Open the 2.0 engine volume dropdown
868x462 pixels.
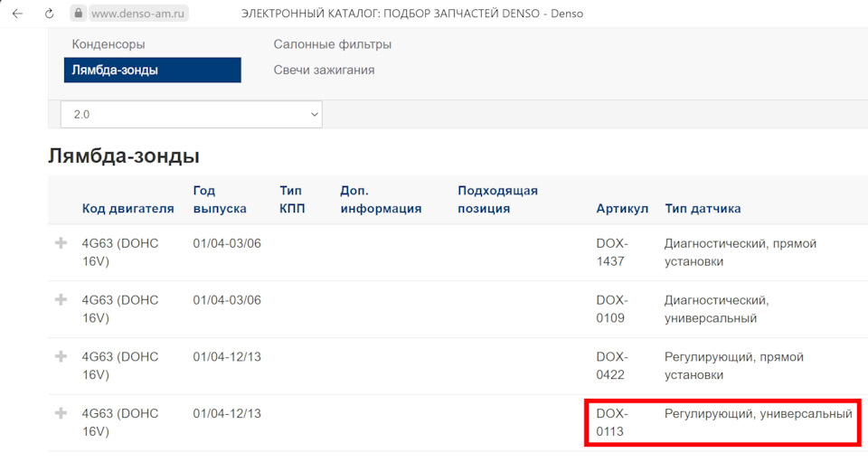[191, 115]
